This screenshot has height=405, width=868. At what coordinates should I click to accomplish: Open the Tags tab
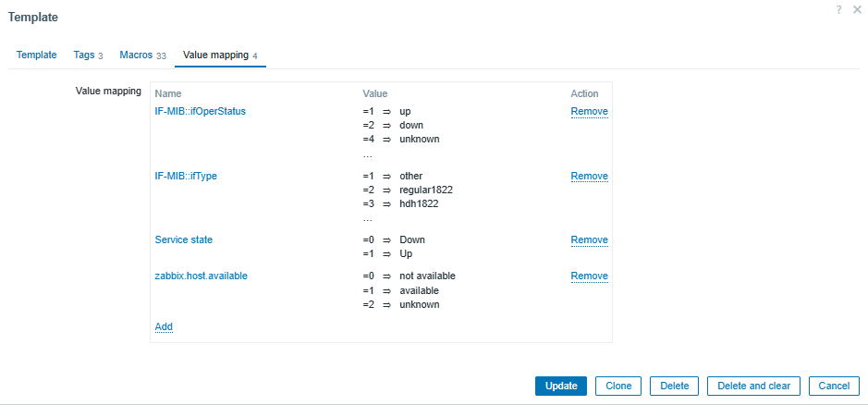click(88, 55)
